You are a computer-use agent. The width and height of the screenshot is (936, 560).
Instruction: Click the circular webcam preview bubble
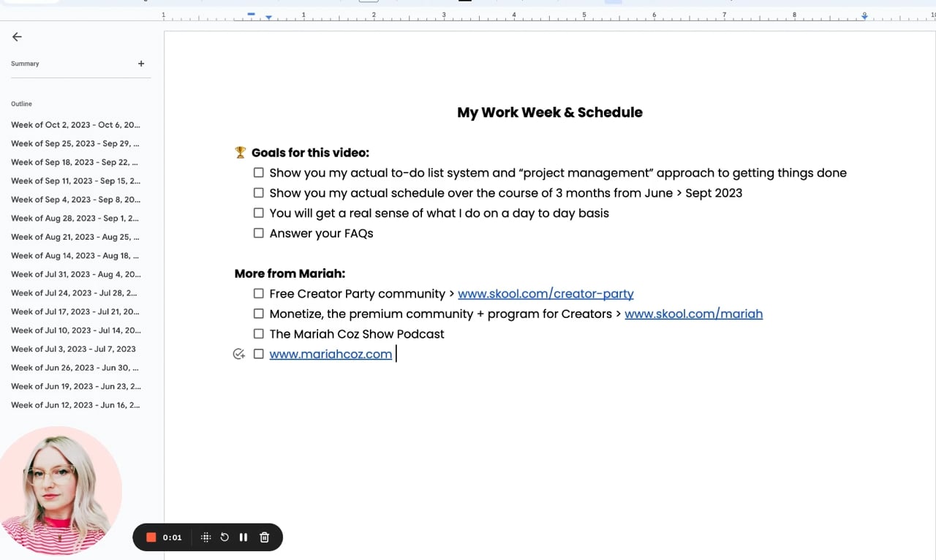tap(61, 490)
